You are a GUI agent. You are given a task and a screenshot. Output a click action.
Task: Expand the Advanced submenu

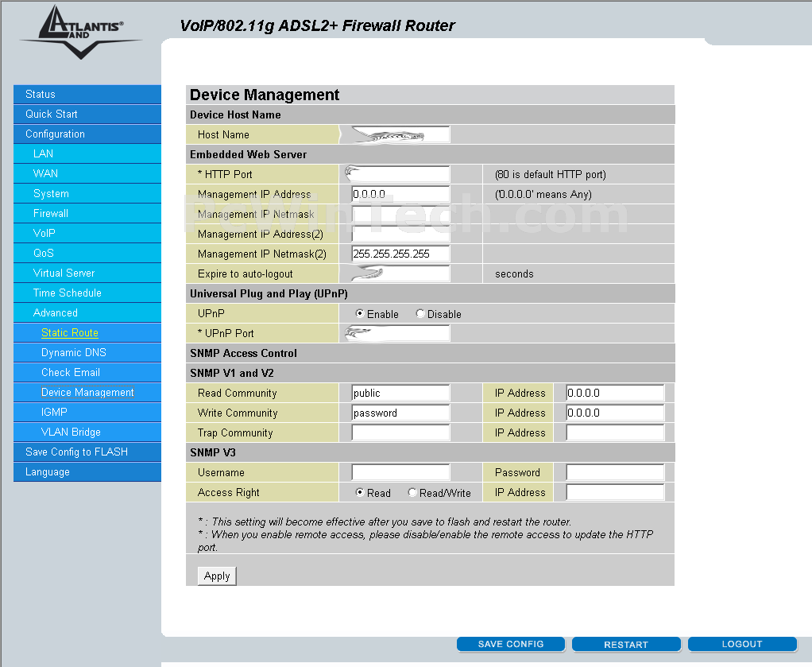pyautogui.click(x=56, y=313)
